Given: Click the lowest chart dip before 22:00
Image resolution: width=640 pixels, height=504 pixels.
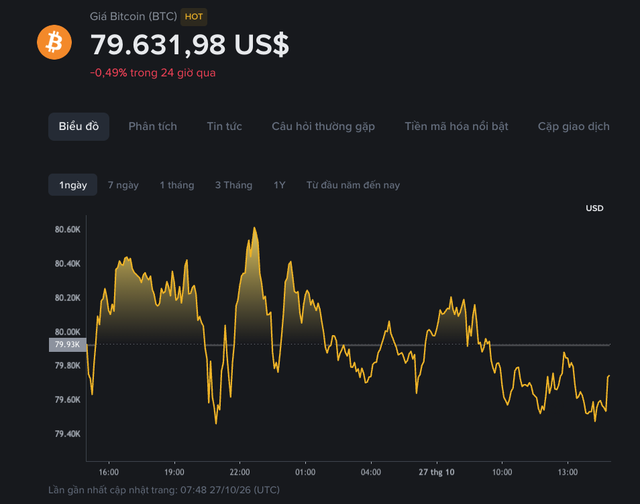Looking at the screenshot, I should [216, 423].
